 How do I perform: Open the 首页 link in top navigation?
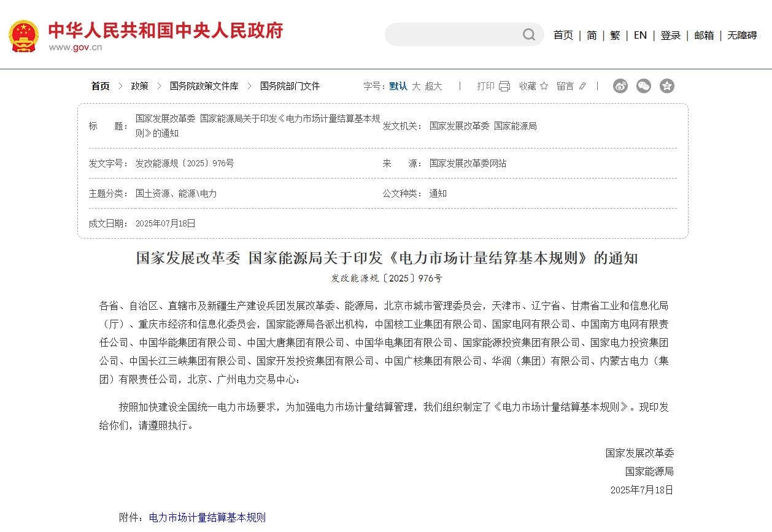[x=563, y=36]
